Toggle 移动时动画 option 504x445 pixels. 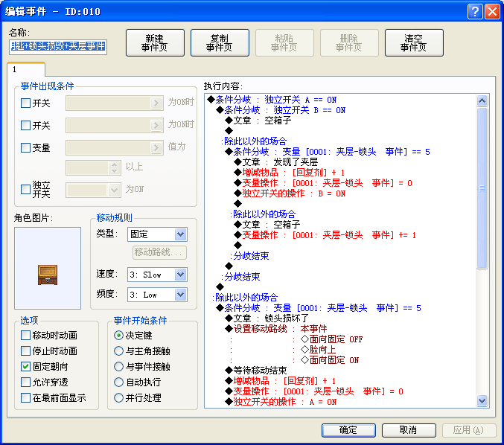coord(25,336)
